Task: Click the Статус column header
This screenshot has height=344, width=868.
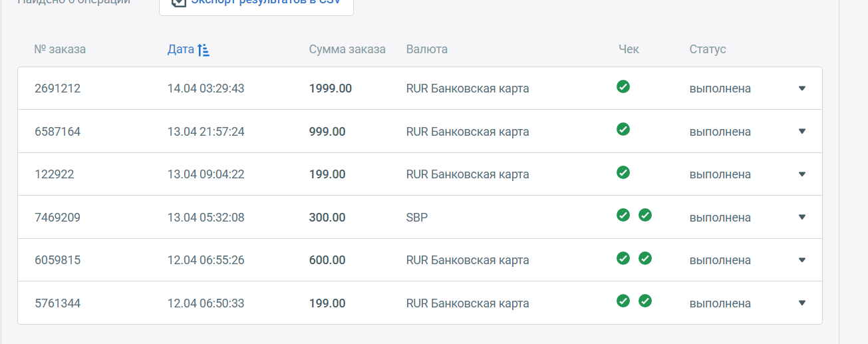Action: [708, 50]
